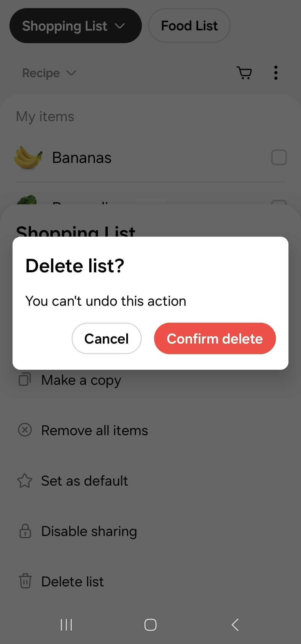Tap the Bananas item thumbnail
The height and width of the screenshot is (644, 301).
(x=28, y=157)
